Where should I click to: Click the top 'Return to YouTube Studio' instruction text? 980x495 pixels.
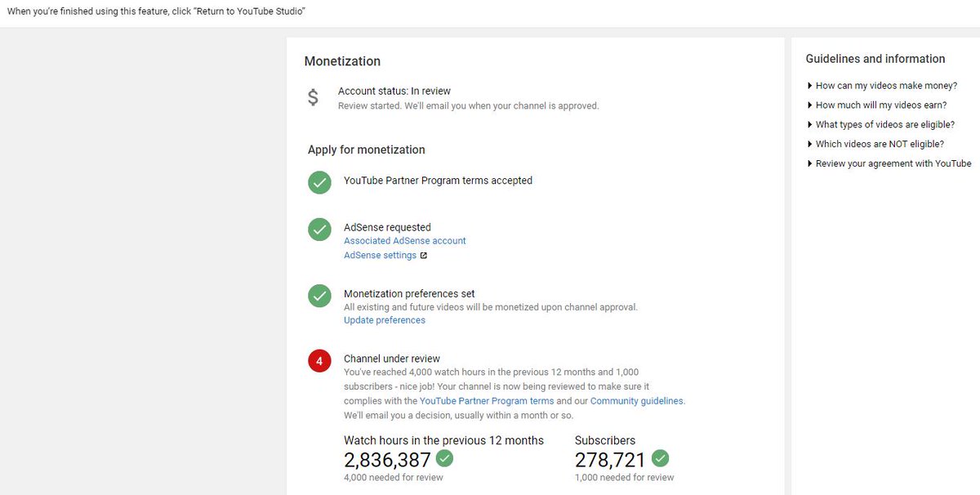point(157,12)
